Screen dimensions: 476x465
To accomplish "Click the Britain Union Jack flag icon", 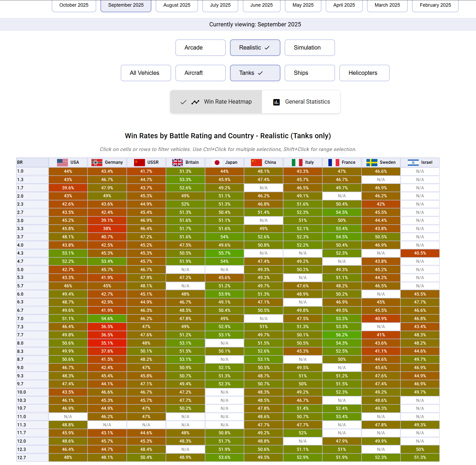I will [x=178, y=162].
